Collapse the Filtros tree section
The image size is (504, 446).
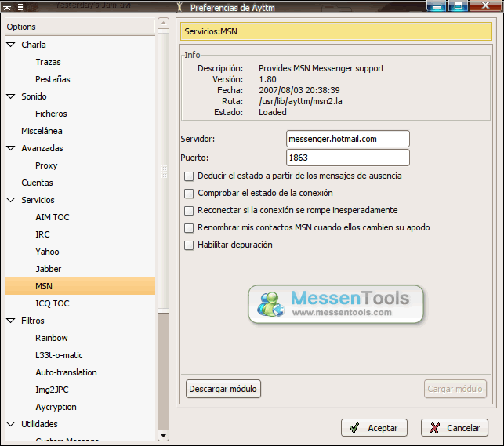click(x=11, y=321)
